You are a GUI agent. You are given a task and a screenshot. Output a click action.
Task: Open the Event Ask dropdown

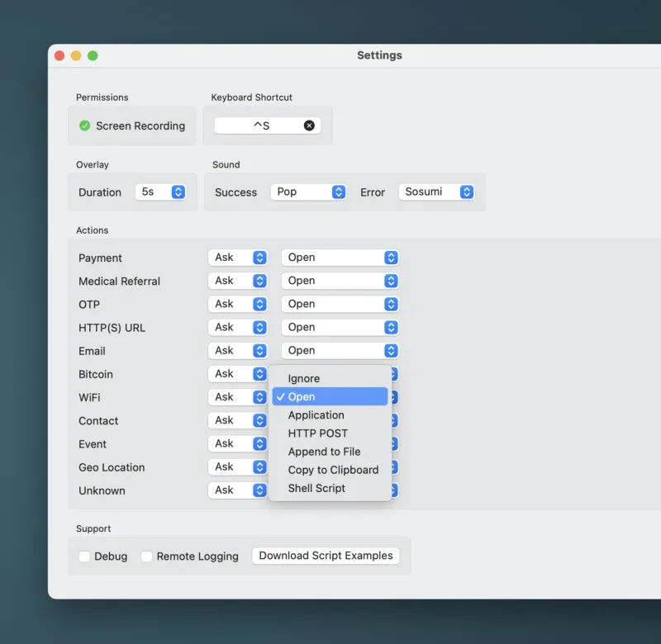click(238, 443)
